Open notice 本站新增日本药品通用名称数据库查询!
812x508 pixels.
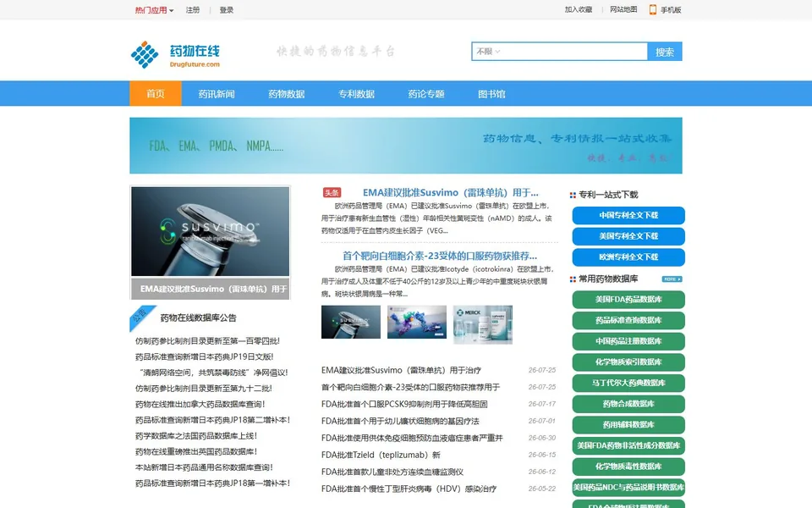tap(204, 467)
